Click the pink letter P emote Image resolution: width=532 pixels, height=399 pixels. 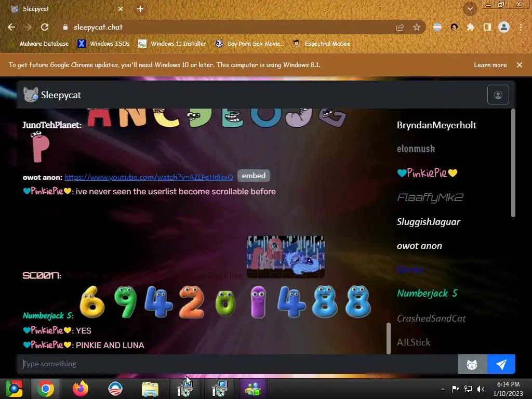tap(40, 147)
